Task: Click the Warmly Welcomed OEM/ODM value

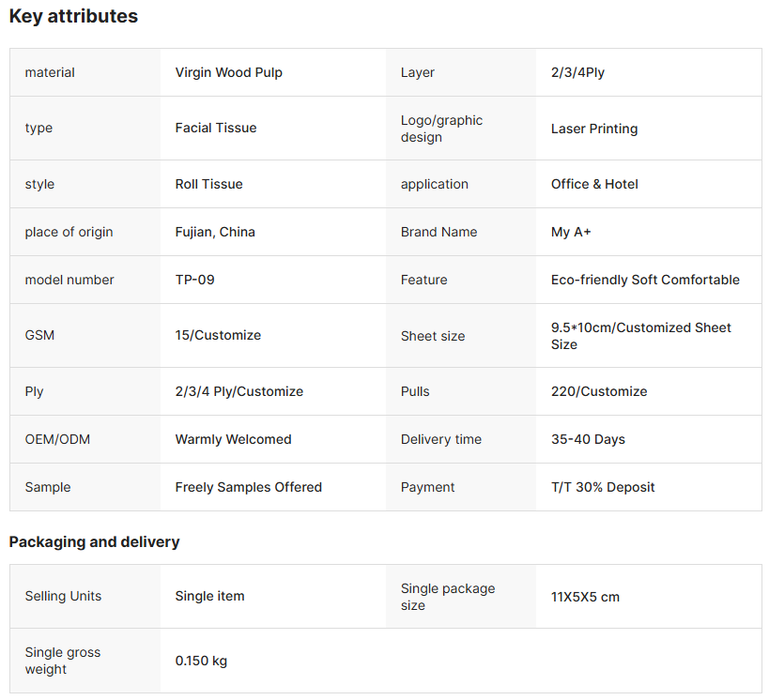Action: [x=233, y=439]
